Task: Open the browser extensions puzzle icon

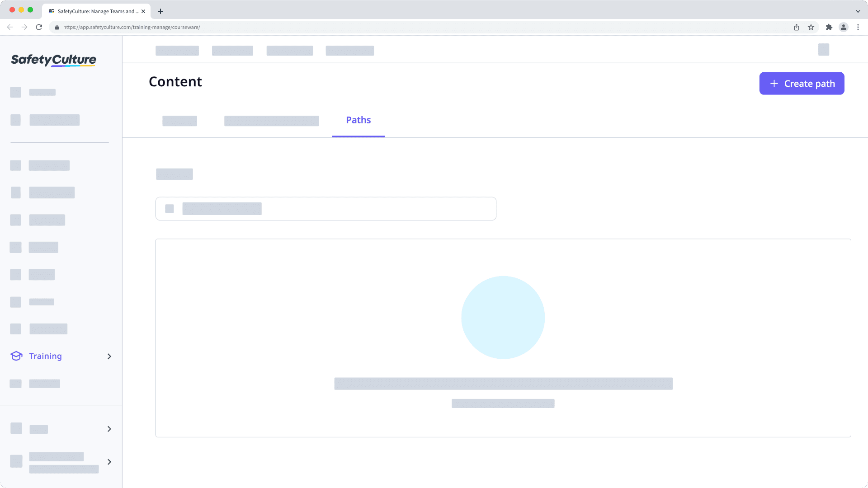Action: 830,27
